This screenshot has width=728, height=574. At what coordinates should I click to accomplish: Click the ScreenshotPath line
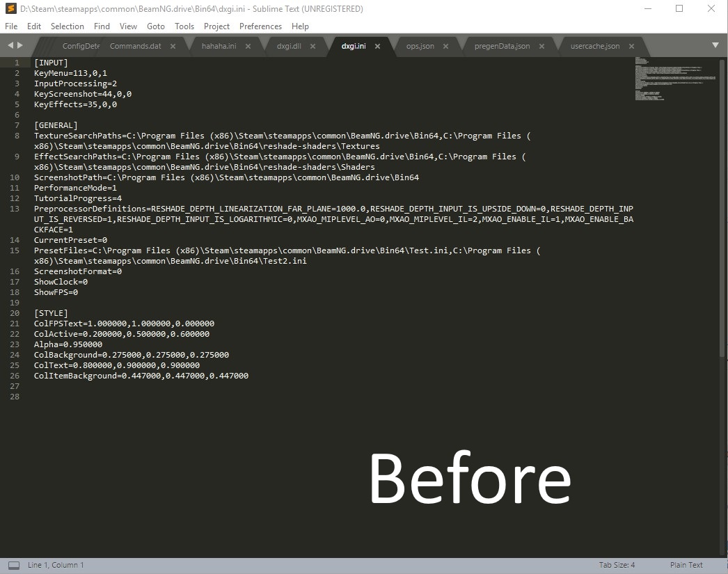(226, 177)
